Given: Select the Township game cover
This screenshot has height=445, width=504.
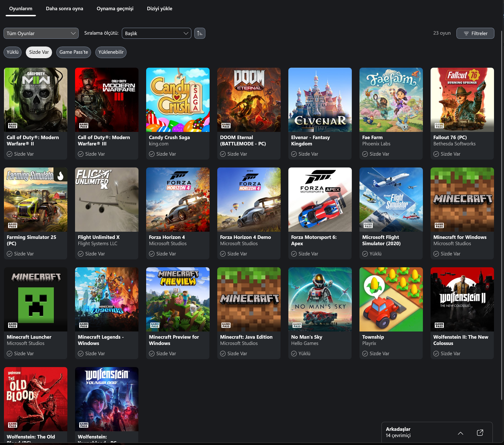Looking at the screenshot, I should tap(391, 299).
